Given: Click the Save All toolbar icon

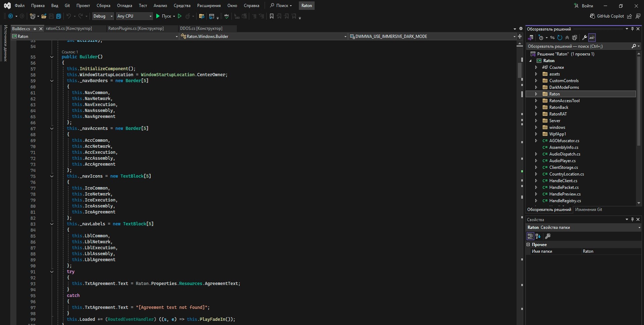Looking at the screenshot, I should 58,16.
